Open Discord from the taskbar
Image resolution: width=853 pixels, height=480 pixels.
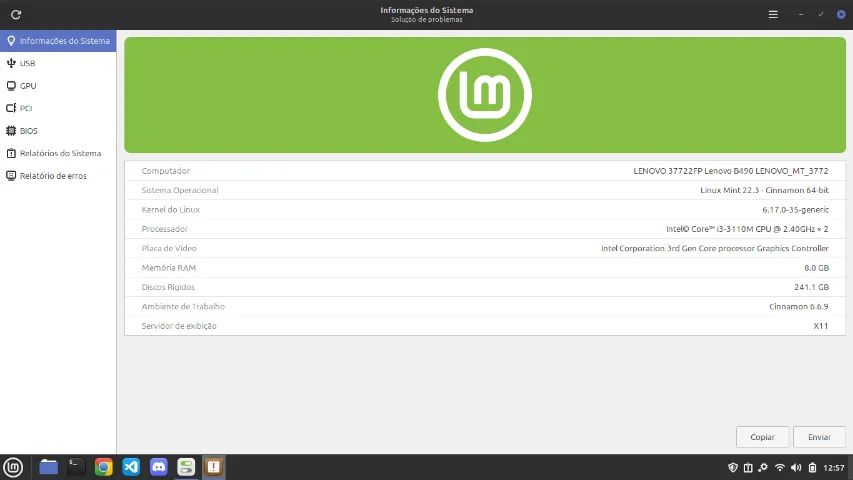coord(159,467)
